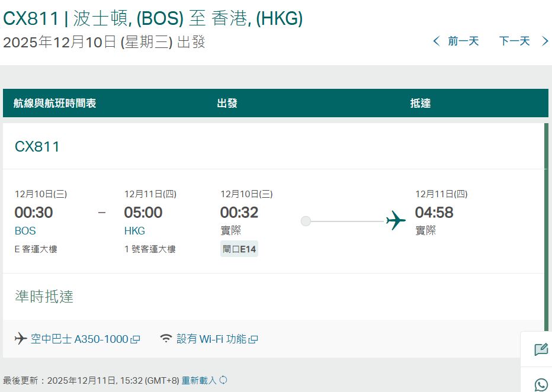Click the refresh icon beside 重新載入
This screenshot has width=552, height=392.
click(x=223, y=380)
